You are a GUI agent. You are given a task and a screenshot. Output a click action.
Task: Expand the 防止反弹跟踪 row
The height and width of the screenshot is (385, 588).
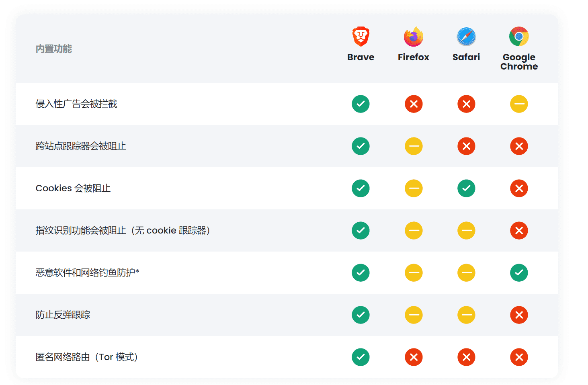(x=63, y=315)
